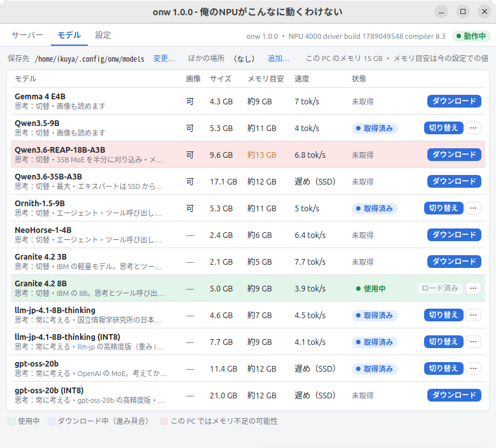
Task: Close the onw window
Action: click(x=485, y=11)
